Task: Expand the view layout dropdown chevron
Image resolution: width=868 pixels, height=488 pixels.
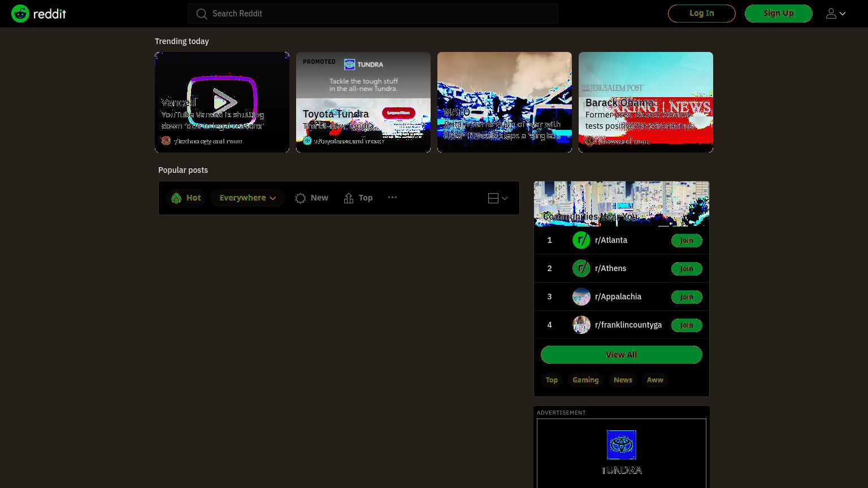Action: tap(505, 198)
